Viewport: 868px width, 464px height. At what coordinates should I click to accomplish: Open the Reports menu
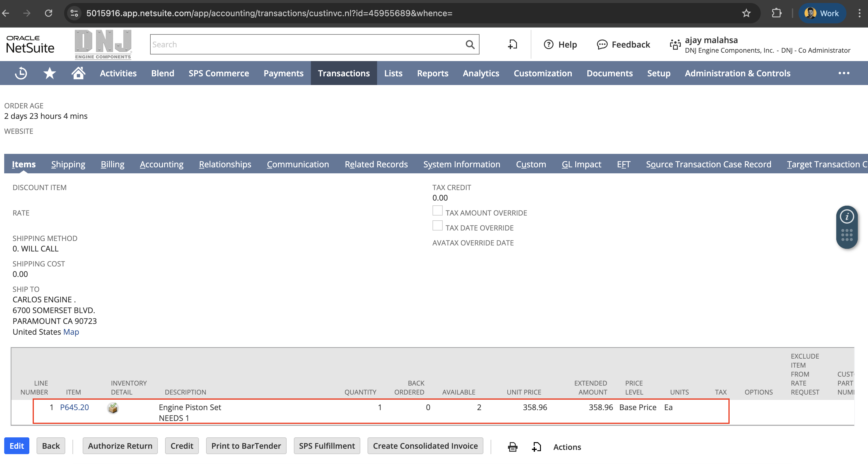coord(432,73)
